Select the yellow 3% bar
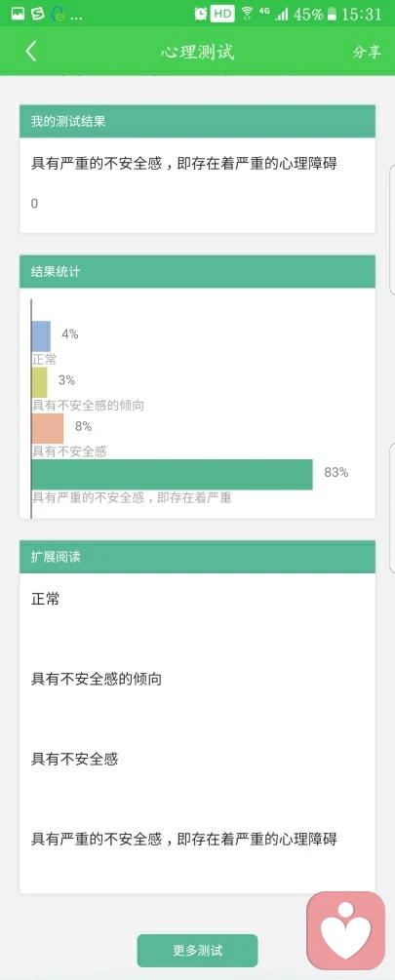This screenshot has height=980, width=395. [x=39, y=382]
